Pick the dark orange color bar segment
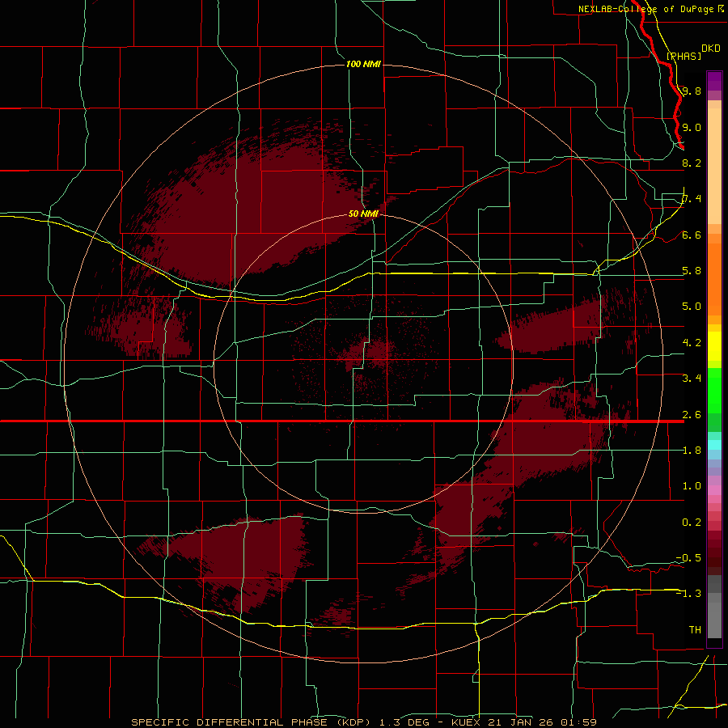 [714, 278]
